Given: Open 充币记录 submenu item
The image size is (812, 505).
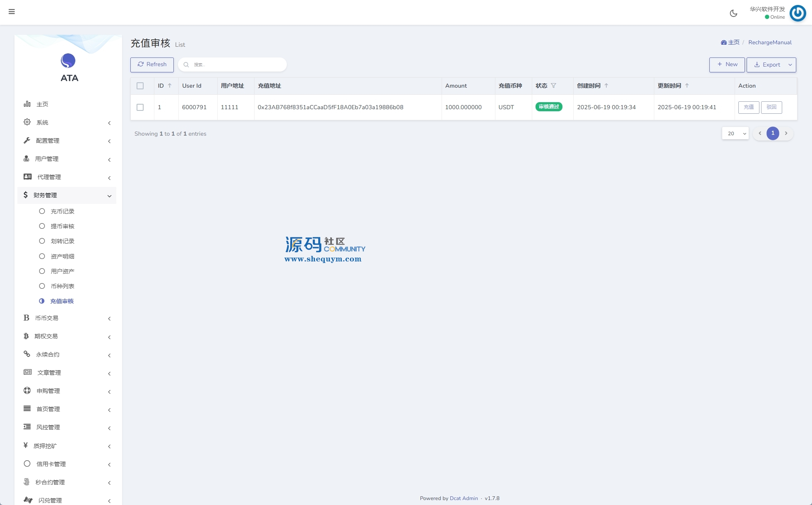Looking at the screenshot, I should pos(62,211).
